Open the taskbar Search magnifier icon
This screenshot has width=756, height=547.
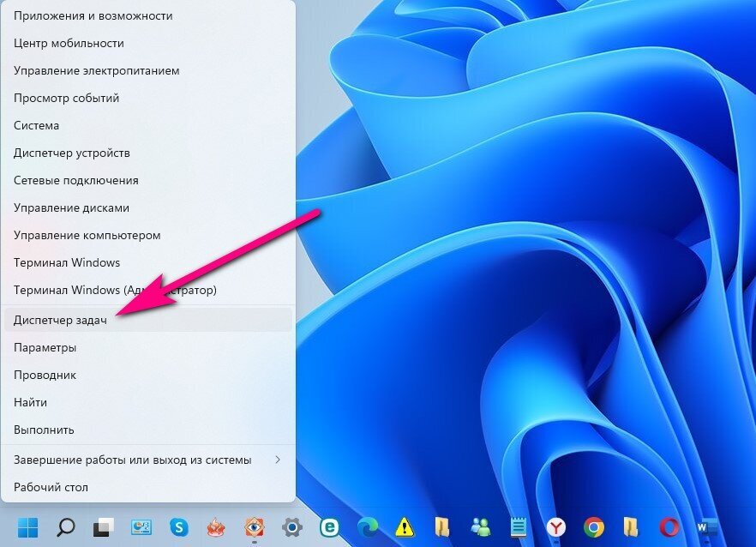[65, 527]
